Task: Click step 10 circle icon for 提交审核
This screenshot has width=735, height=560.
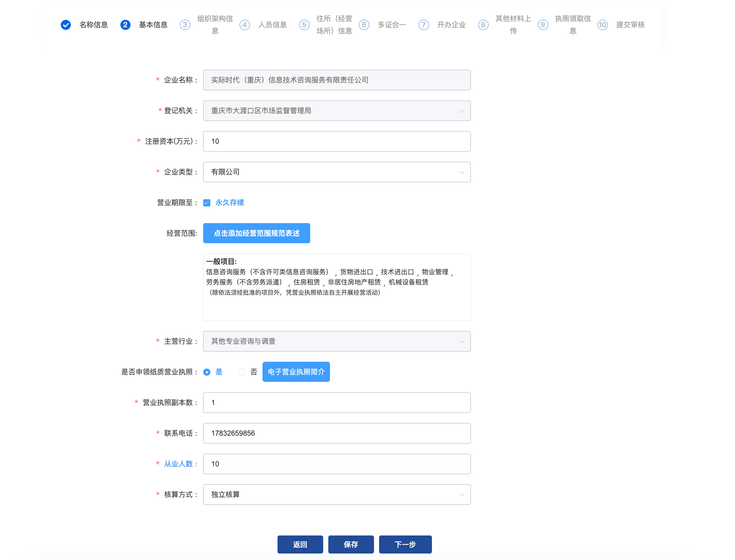Action: pyautogui.click(x=602, y=25)
